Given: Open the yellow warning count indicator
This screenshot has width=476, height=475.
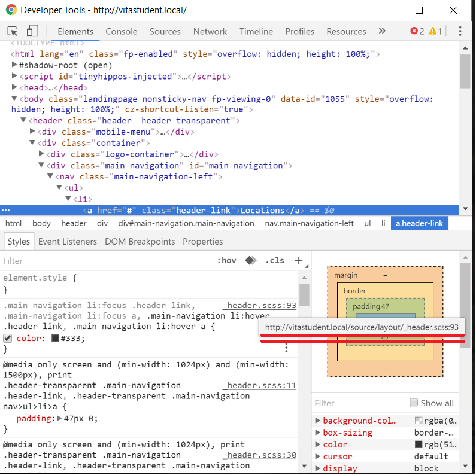Looking at the screenshot, I should point(435,31).
